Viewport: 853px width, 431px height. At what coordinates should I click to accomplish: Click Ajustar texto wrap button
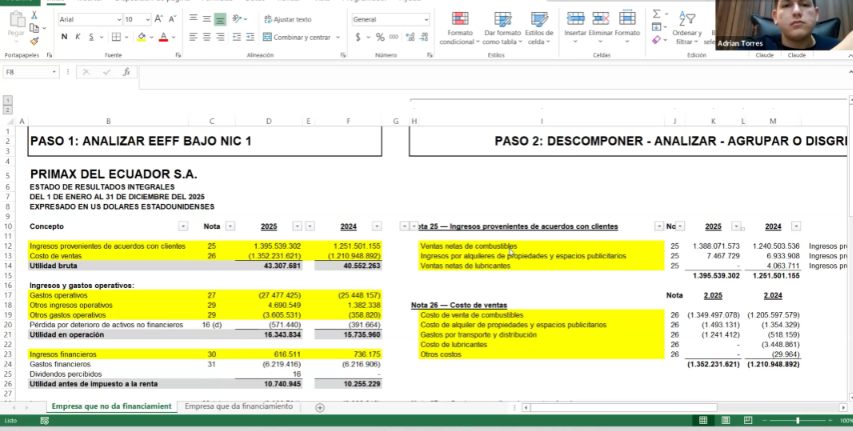pyautogui.click(x=288, y=20)
